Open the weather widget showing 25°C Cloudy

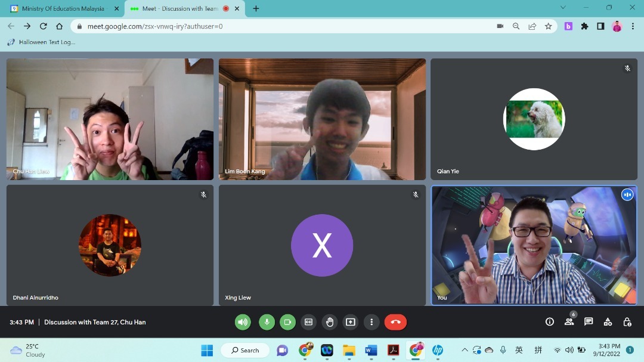tap(28, 350)
